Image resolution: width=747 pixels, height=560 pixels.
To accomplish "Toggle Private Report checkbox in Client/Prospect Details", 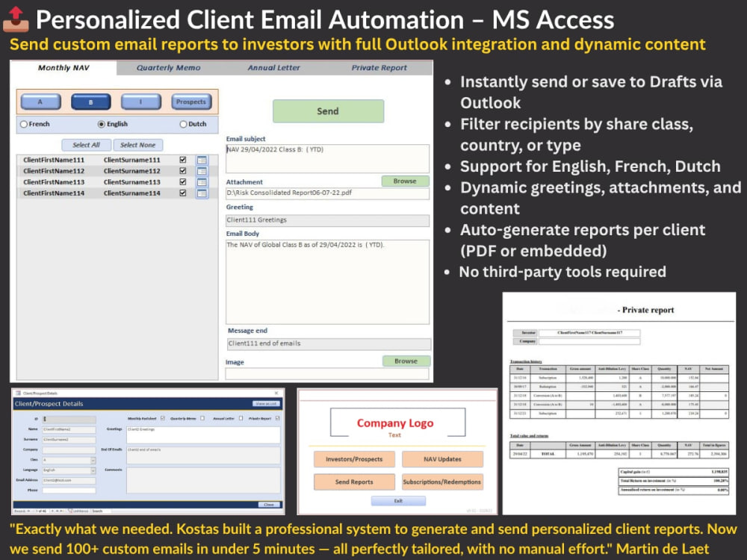I will (x=278, y=419).
